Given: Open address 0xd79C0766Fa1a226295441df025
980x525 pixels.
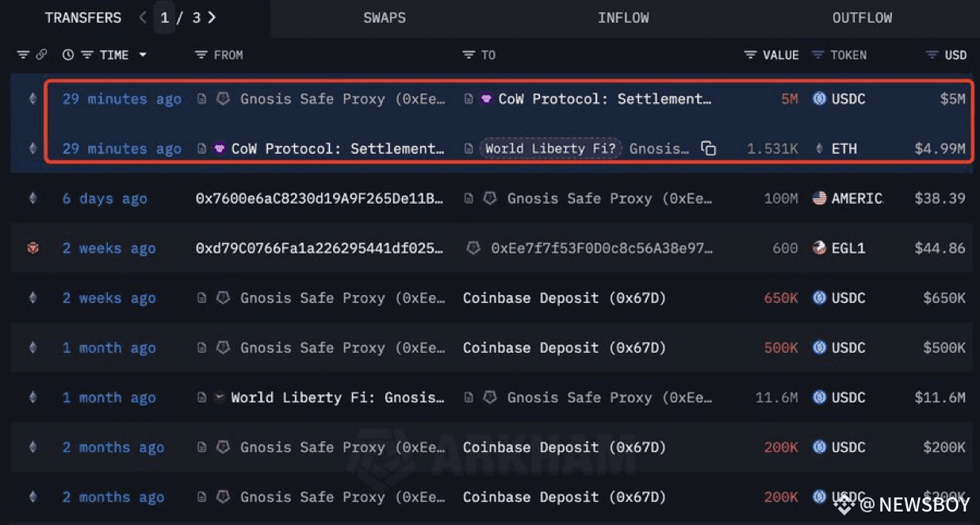Looking at the screenshot, I should [320, 248].
